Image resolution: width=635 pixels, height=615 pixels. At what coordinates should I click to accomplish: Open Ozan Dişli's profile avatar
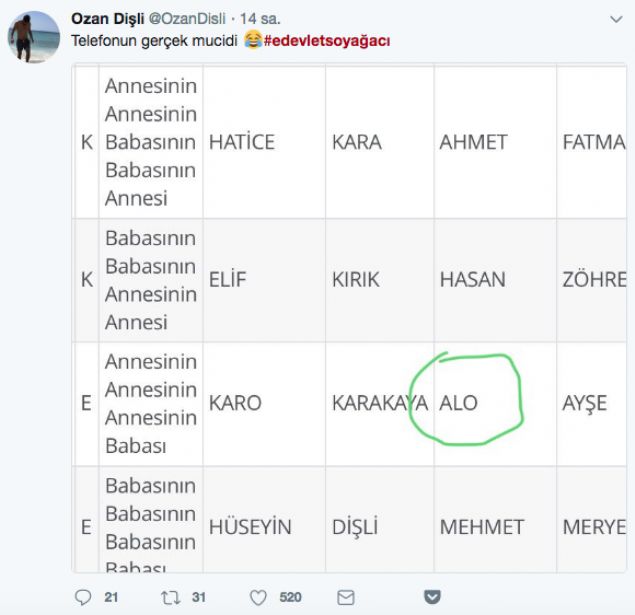[33, 37]
